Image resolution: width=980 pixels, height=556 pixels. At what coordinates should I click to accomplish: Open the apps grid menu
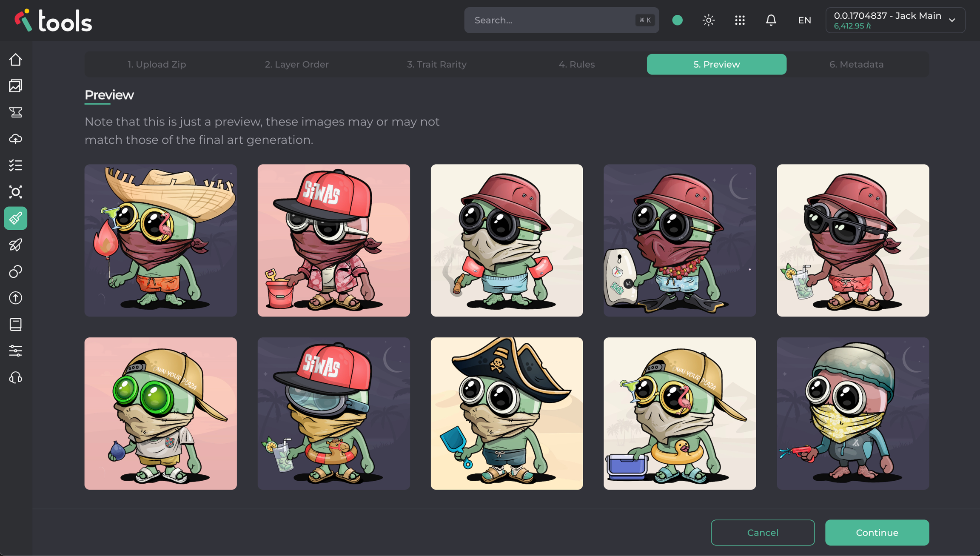(740, 20)
